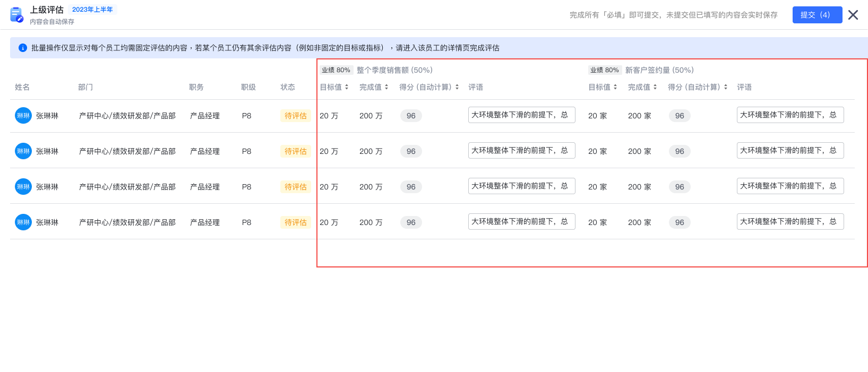Click the 提交 (4) submit button
This screenshot has height=372, width=868.
(817, 15)
